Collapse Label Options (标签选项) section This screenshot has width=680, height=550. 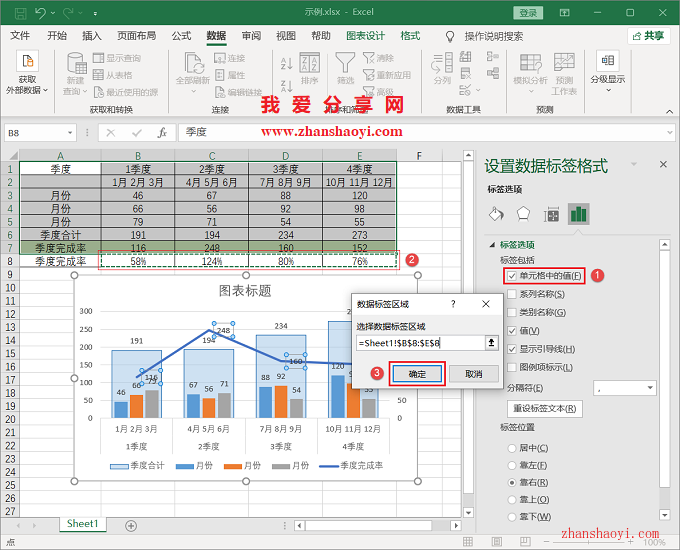coord(492,245)
